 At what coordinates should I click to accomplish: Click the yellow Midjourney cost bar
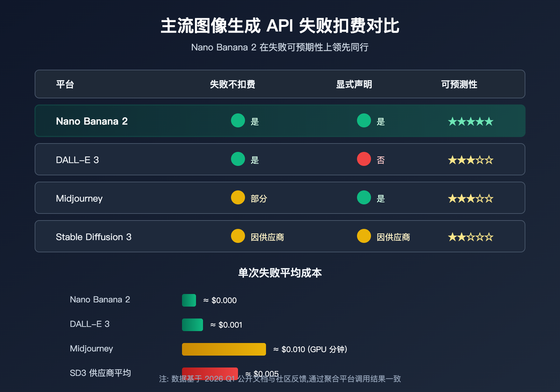coord(224,349)
